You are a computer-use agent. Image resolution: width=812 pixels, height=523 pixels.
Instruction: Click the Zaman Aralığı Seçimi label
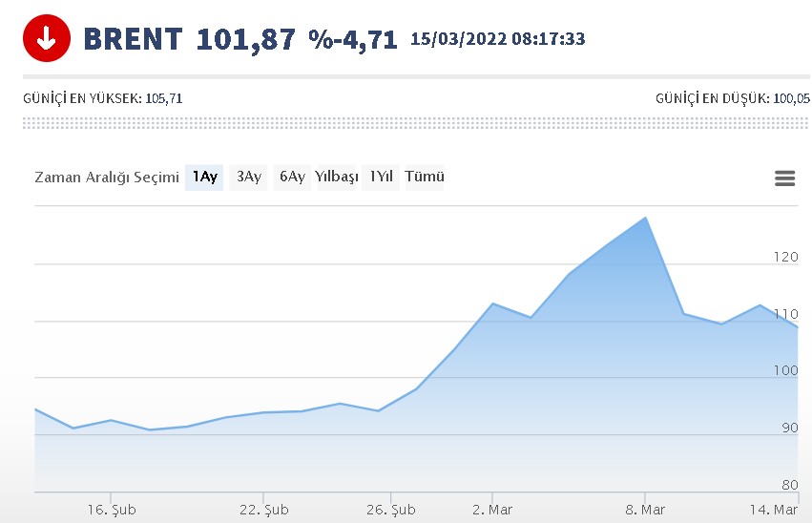(x=107, y=178)
